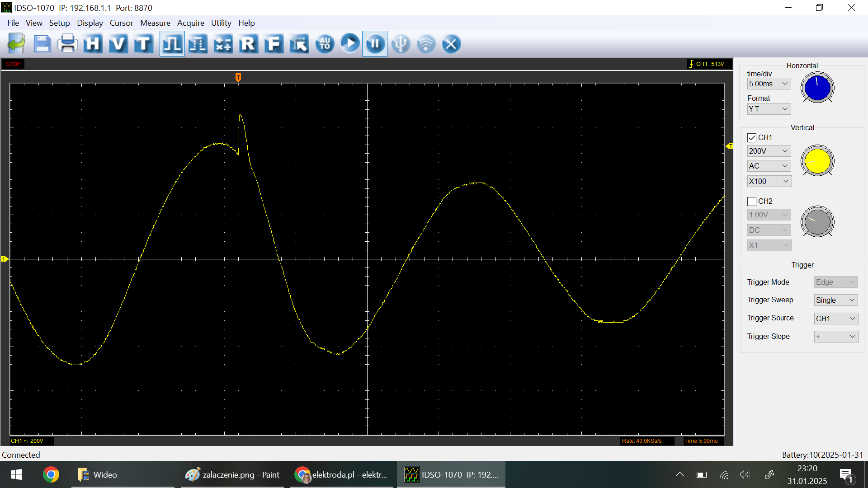Image resolution: width=868 pixels, height=488 pixels.
Task: Open the Setup menu
Action: [59, 23]
